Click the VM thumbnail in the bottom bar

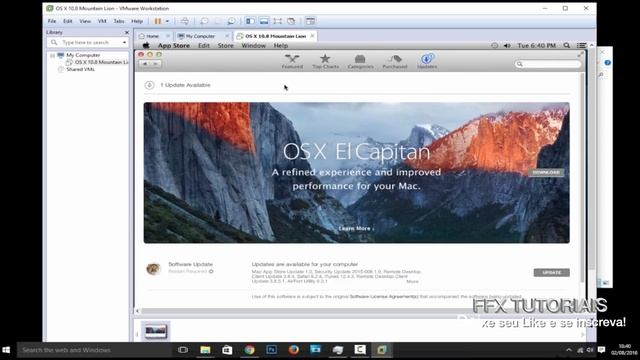[156, 331]
